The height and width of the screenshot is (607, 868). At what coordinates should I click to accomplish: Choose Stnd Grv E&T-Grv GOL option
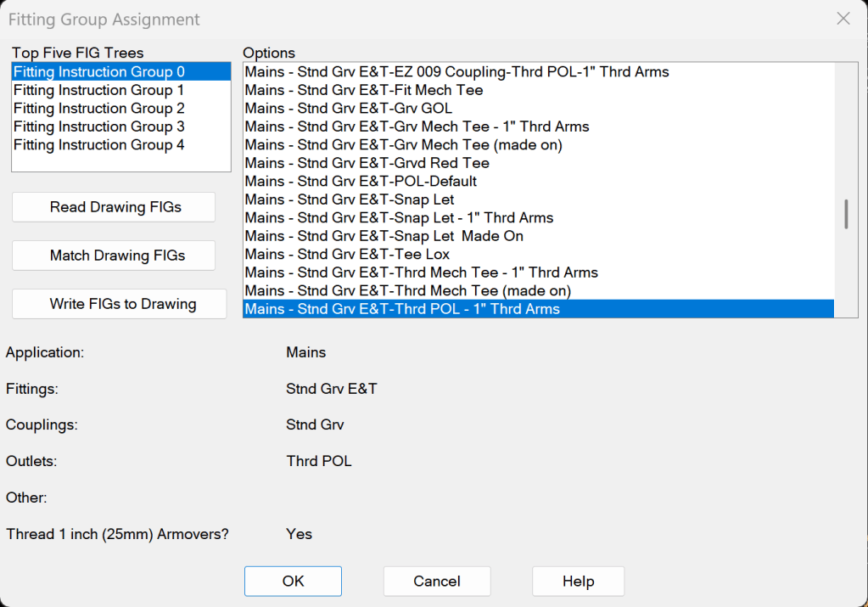pos(539,108)
